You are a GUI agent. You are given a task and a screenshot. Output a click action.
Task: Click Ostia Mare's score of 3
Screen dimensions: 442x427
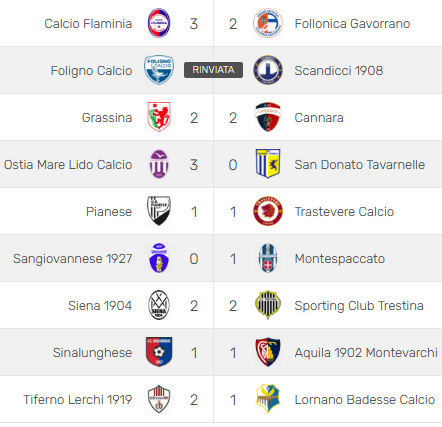pyautogui.click(x=194, y=165)
